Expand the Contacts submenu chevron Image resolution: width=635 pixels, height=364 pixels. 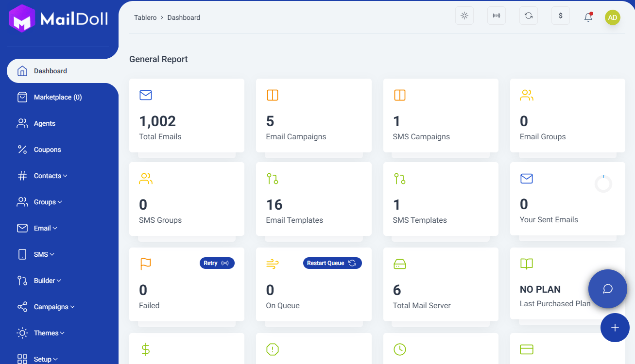coord(65,176)
